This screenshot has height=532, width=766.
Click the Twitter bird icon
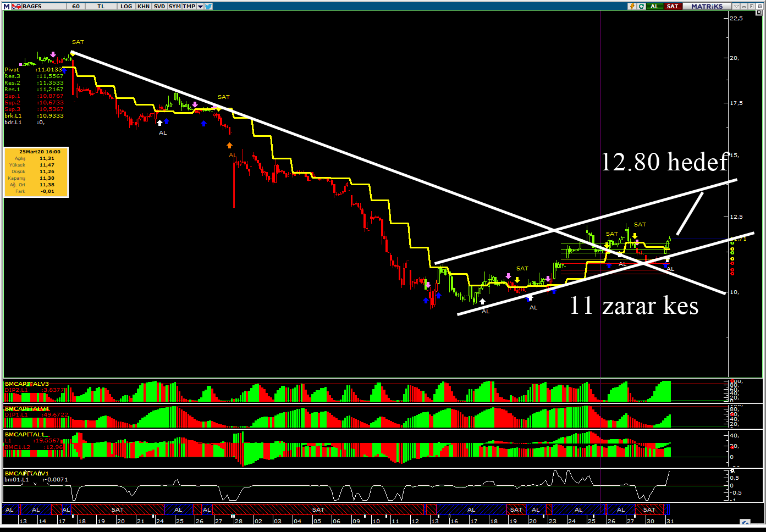click(208, 7)
